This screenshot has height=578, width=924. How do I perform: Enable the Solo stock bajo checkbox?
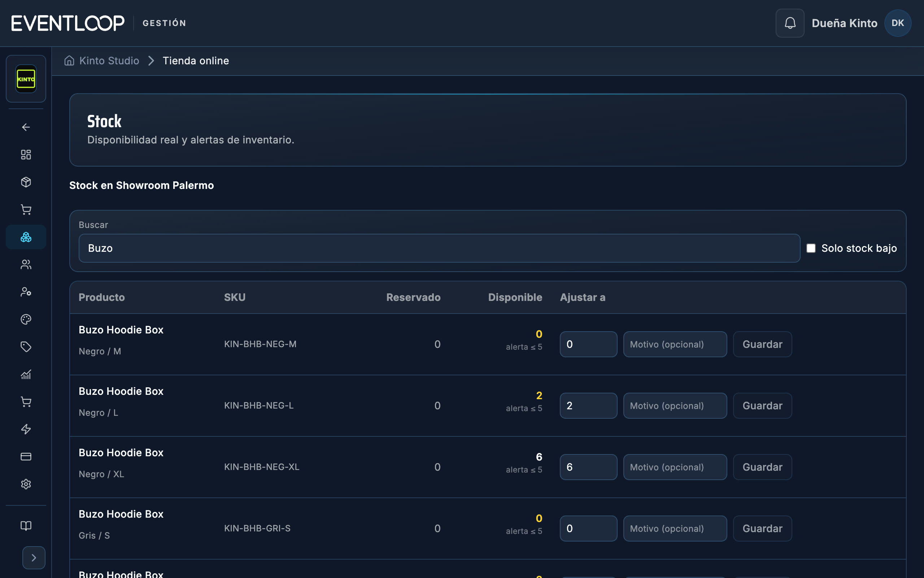click(x=811, y=248)
